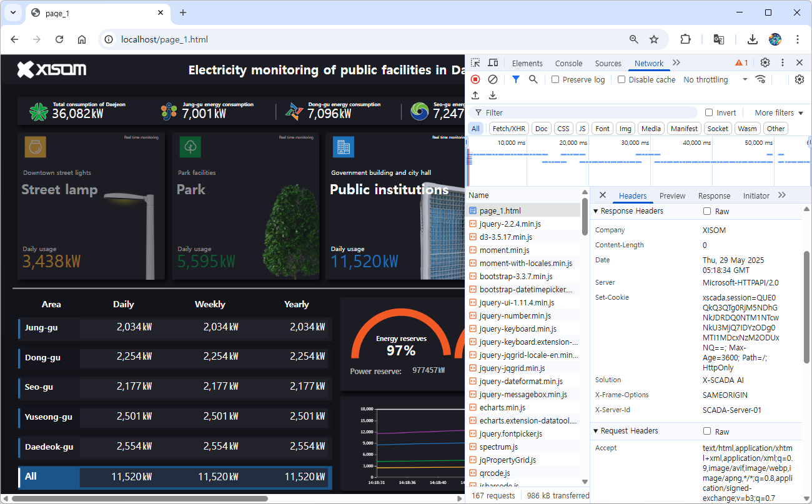The image size is (812, 504).
Task: Close the request details pane
Action: click(603, 195)
